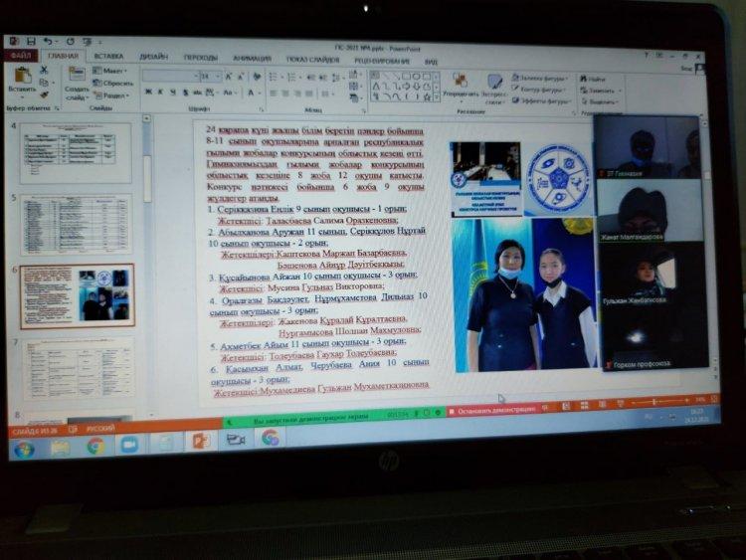Switch to the Вставка (Insert) tab
The image size is (746, 560).
(x=108, y=56)
